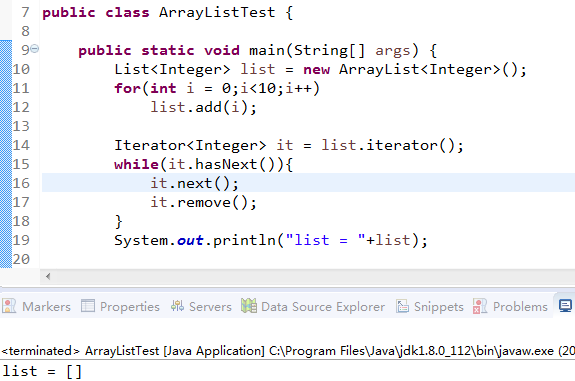Click line number 19 in the gutter
The height and width of the screenshot is (381, 575).
[21, 240]
